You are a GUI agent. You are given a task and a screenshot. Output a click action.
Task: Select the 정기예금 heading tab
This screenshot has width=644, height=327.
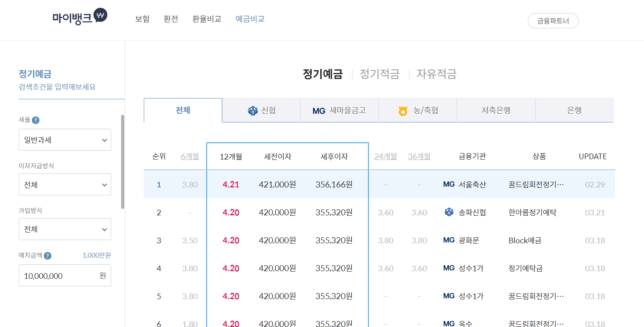(x=323, y=74)
